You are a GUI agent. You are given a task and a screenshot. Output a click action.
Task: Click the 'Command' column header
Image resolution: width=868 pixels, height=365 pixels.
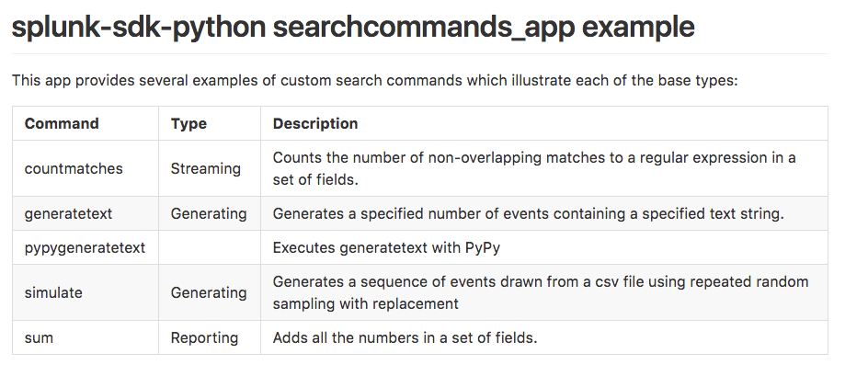pyautogui.click(x=62, y=123)
